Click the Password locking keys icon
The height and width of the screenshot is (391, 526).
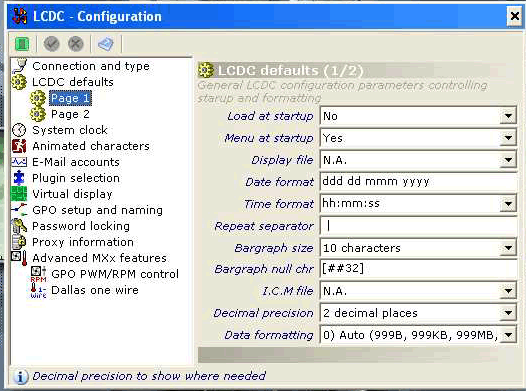point(19,226)
